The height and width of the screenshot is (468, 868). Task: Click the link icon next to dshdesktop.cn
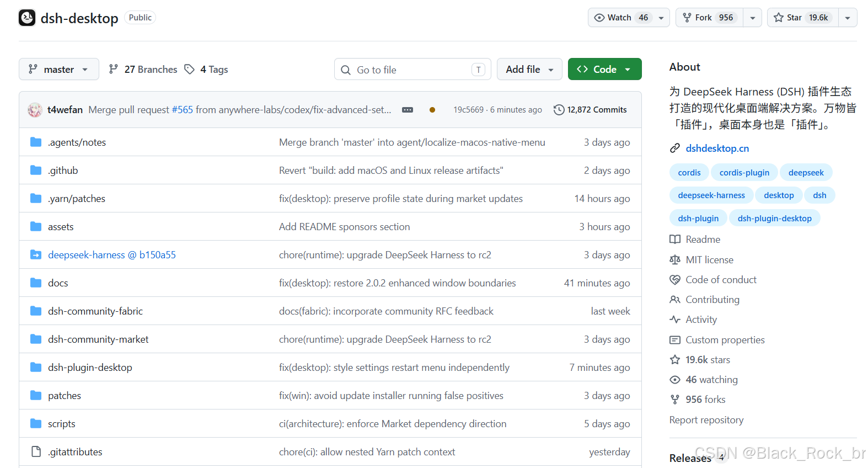(675, 148)
